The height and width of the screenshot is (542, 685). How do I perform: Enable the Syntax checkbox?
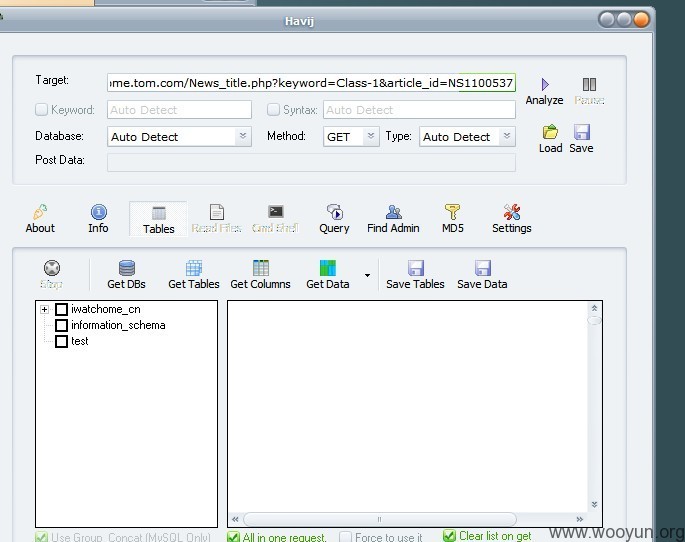point(273,109)
